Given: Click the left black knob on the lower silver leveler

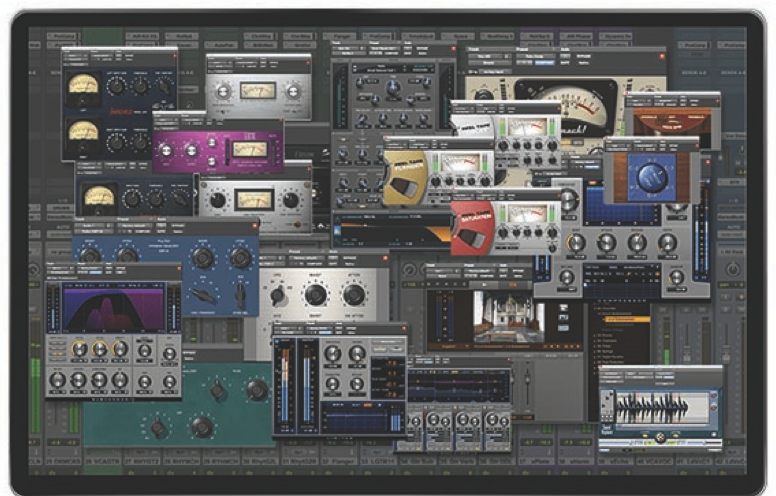Looking at the screenshot, I should point(218,200).
